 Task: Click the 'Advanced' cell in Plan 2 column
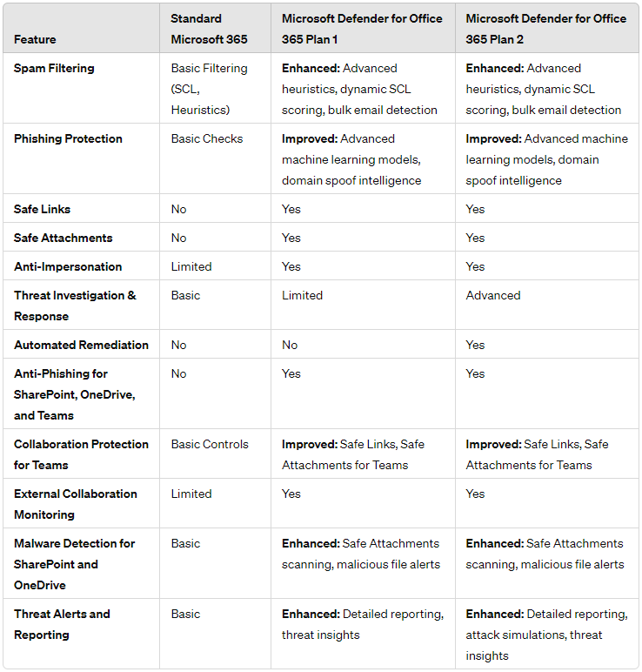492,295
